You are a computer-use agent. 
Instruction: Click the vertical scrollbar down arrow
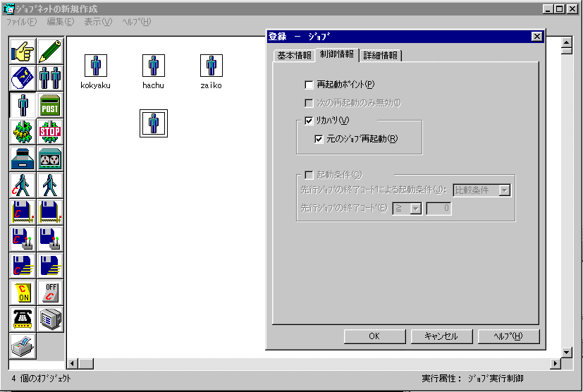566,352
